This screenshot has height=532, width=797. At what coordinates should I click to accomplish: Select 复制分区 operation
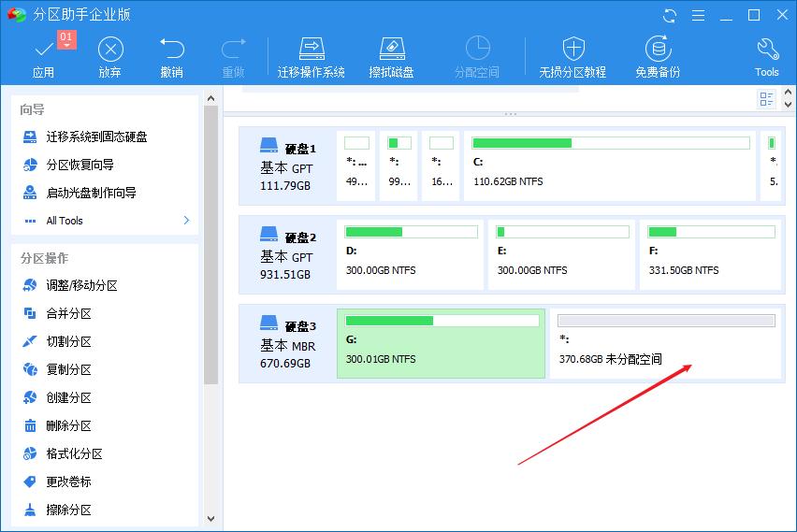tap(57, 369)
